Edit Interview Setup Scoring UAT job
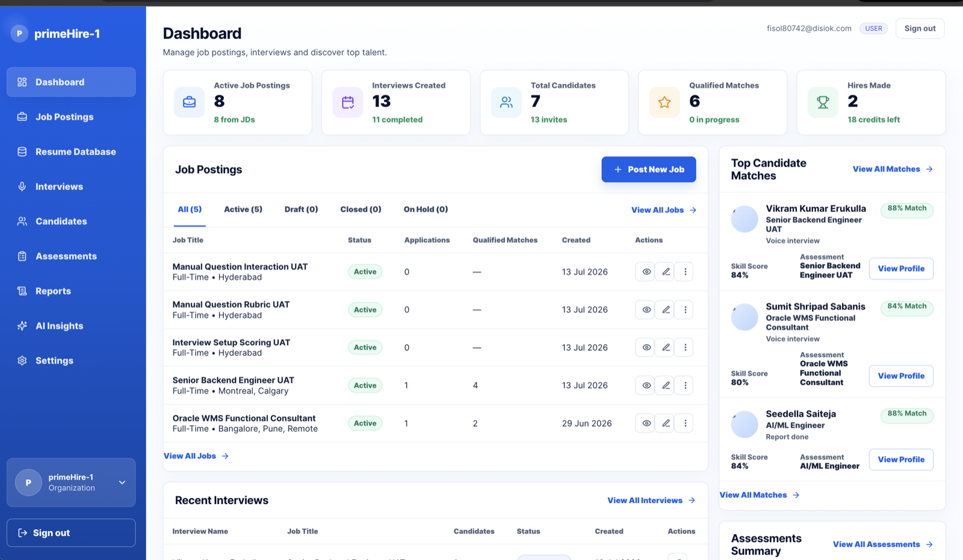Viewport: 963px width, 560px height. coord(665,348)
